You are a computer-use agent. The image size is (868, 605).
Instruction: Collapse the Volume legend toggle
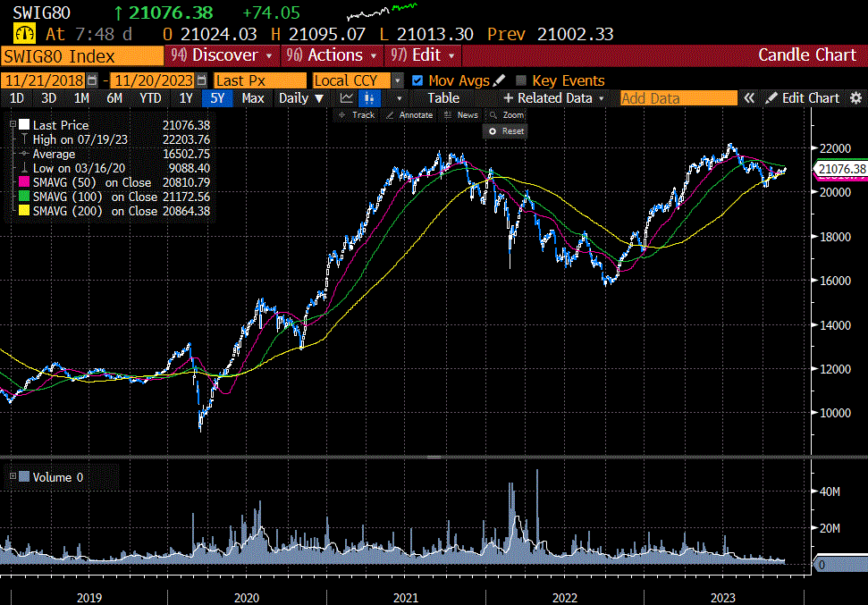(x=13, y=476)
